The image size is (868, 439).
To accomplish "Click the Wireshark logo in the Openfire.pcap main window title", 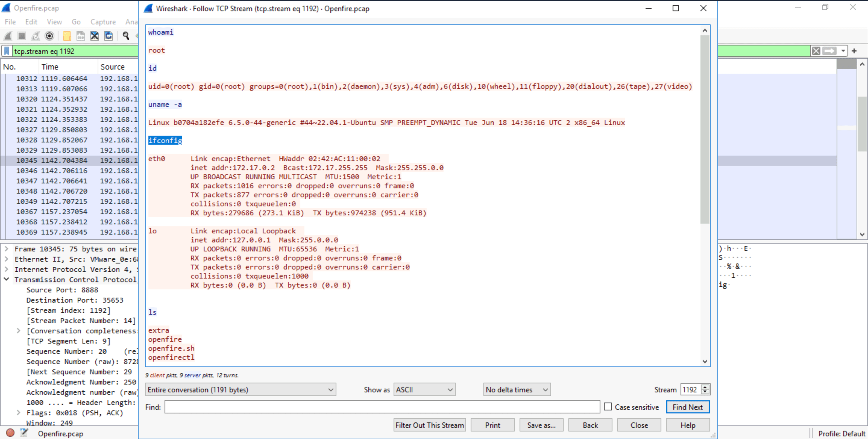I will [x=6, y=8].
